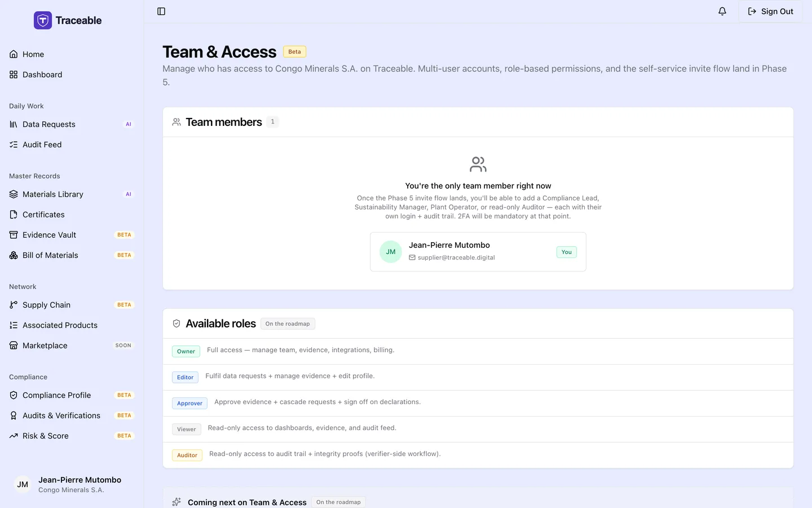Viewport: 812px width, 508px height.
Task: Click JM avatar in sidebar footer
Action: [x=23, y=484]
